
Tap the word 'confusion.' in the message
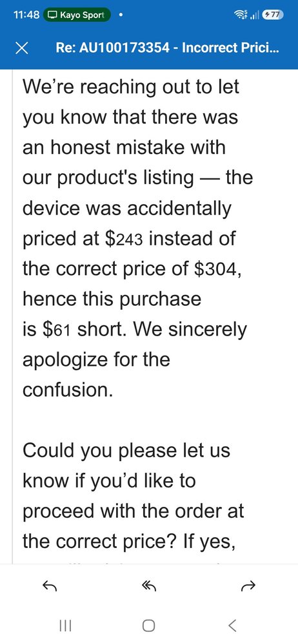[68, 390]
